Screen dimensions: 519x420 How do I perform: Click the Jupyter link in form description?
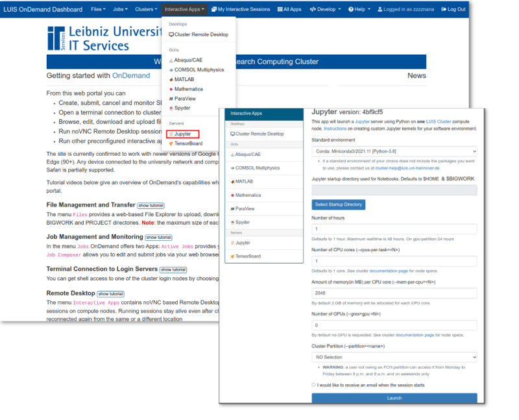coord(362,121)
